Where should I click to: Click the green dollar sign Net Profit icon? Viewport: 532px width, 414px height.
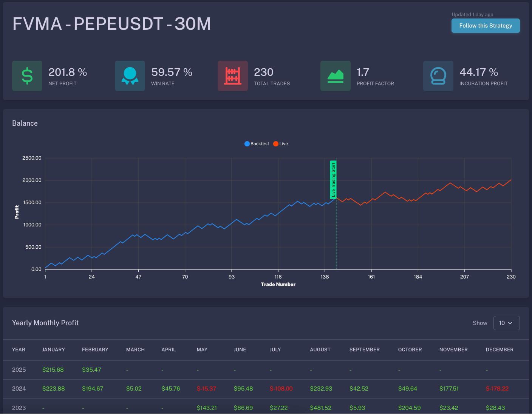coord(27,76)
